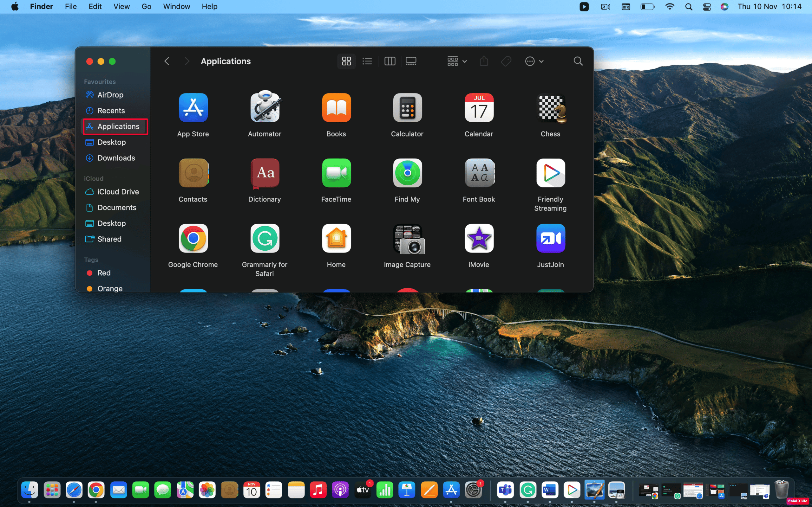812x507 pixels.
Task: Expand the Tags section in sidebar
Action: tap(92, 259)
